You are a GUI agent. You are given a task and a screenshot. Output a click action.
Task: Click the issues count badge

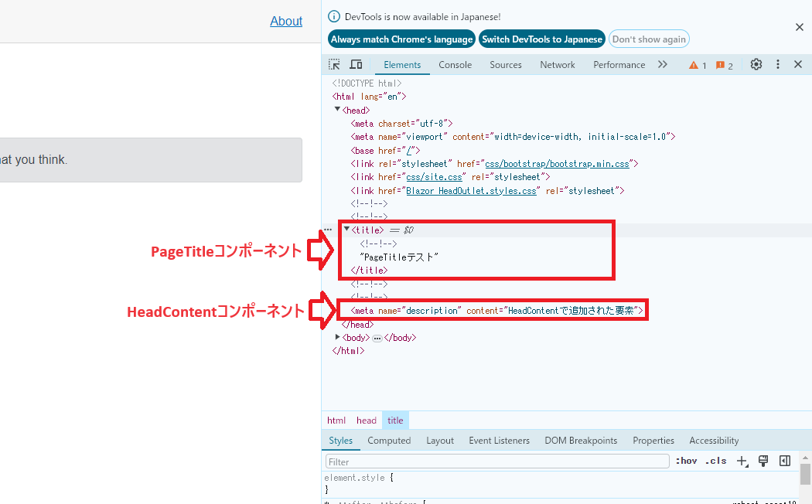pos(725,65)
